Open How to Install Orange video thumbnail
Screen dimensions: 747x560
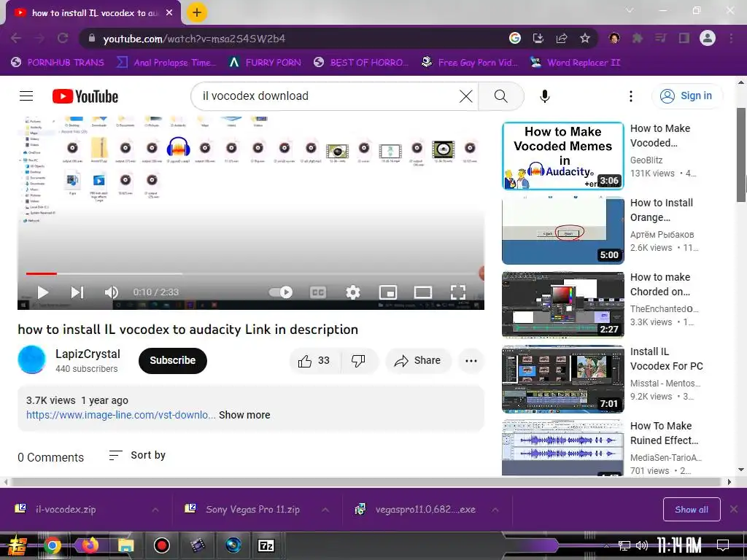click(562, 230)
